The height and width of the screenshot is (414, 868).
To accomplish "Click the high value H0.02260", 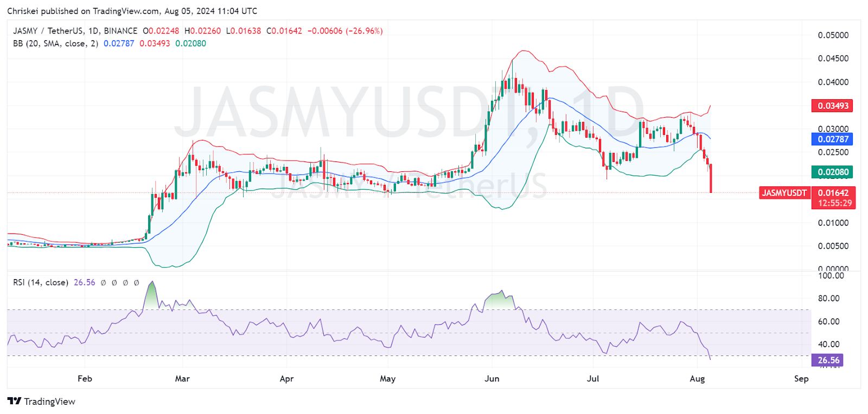I will coord(202,31).
